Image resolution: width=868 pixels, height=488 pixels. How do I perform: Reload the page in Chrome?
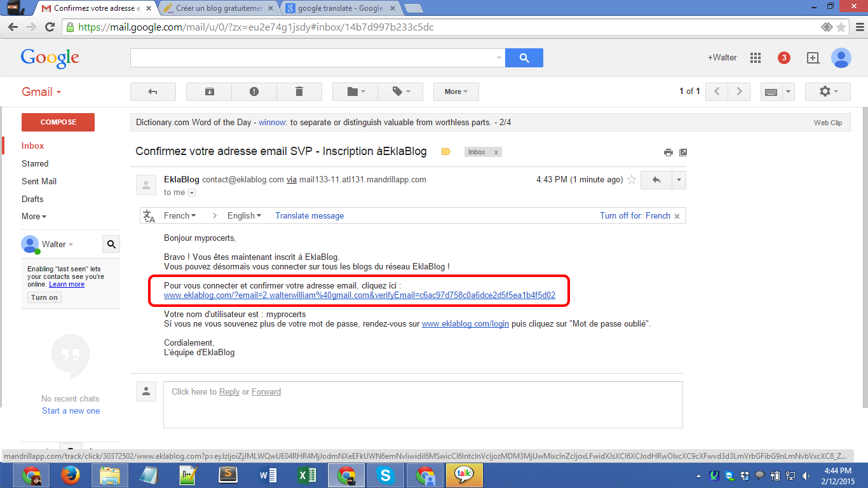(50, 27)
